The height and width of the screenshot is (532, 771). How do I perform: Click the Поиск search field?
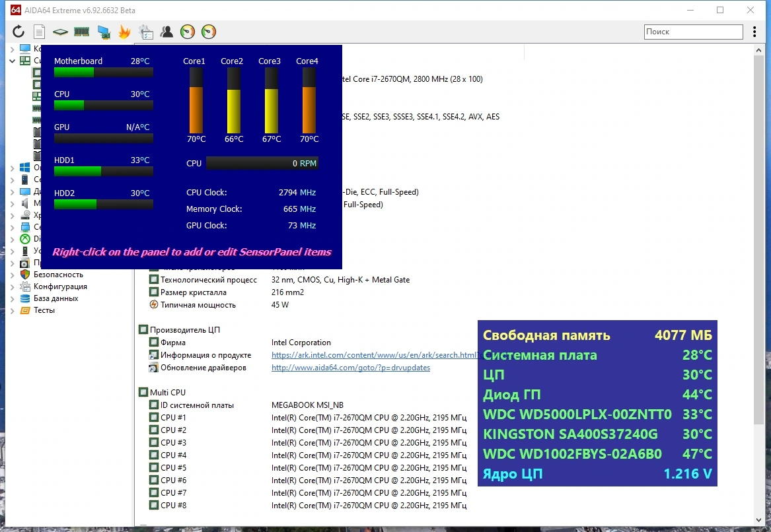(693, 32)
